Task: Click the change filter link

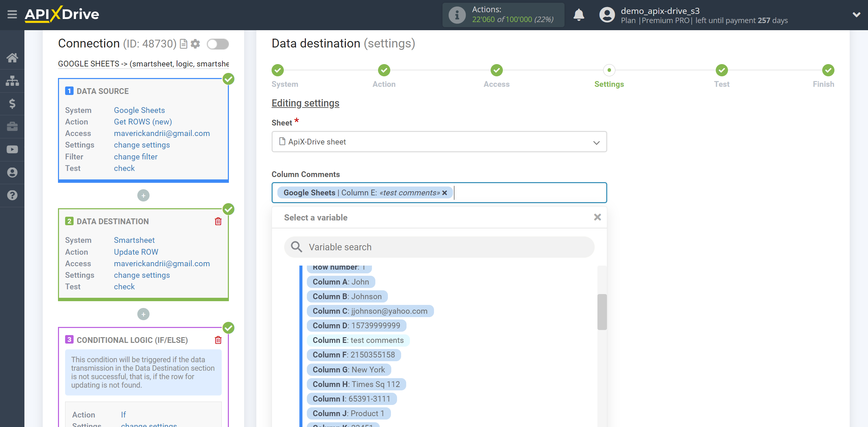Action: [x=136, y=157]
